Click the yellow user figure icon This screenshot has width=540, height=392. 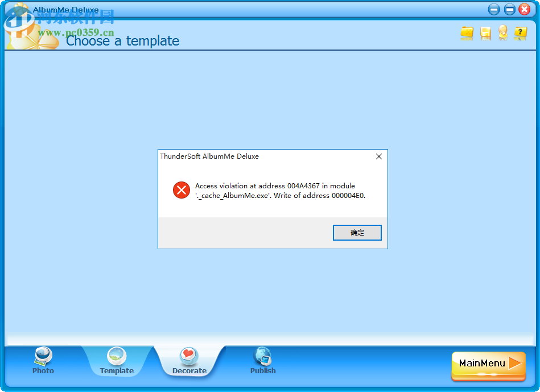click(x=503, y=33)
